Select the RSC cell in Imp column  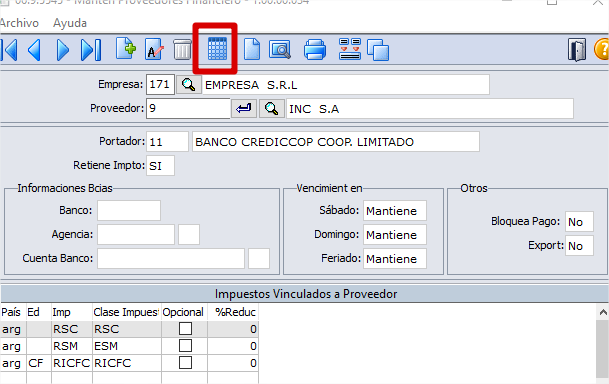71,329
